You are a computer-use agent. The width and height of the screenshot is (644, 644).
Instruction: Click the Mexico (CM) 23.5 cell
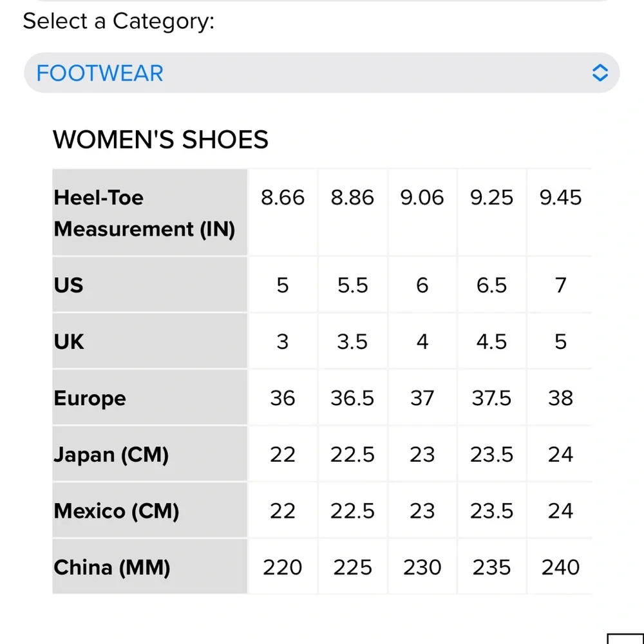[x=491, y=511]
